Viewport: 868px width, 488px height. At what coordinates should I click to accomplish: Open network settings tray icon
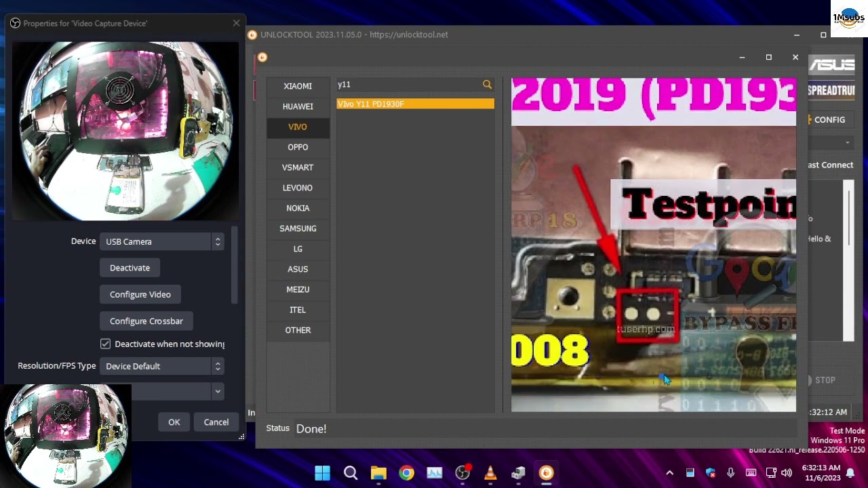coord(771,472)
